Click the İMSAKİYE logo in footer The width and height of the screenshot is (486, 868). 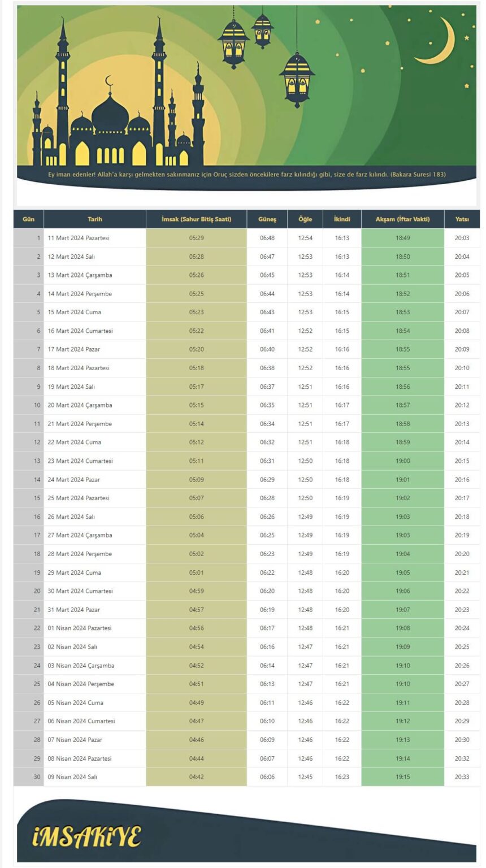pos(86,836)
